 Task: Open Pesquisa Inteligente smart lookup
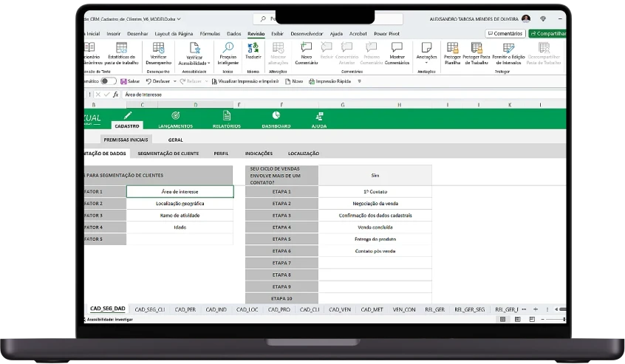(x=228, y=53)
